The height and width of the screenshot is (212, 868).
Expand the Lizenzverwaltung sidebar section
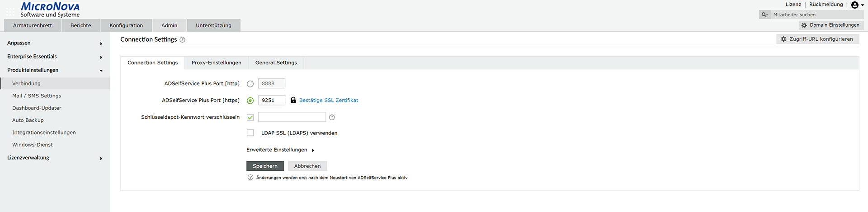[x=55, y=158]
